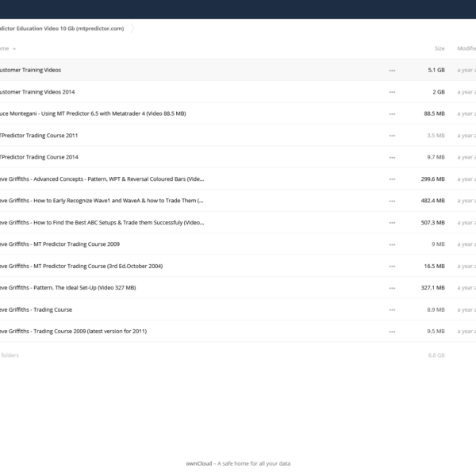Open more actions for Trading Course 2011 3.5 MB
Image resolution: width=476 pixels, height=476 pixels.
392,136
